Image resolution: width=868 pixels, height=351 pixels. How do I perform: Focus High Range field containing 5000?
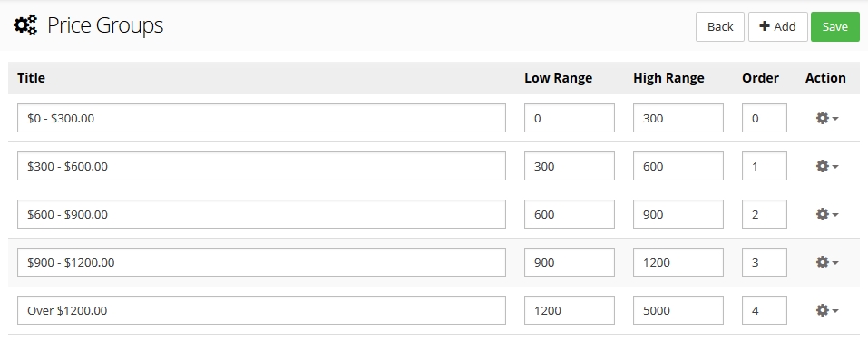678,310
